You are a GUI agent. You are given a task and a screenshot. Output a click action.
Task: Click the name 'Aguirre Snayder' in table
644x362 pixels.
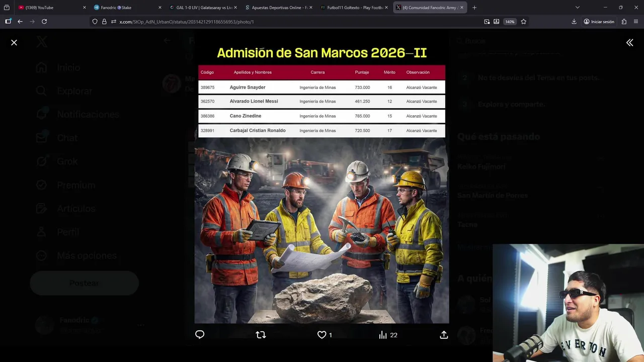click(x=248, y=87)
